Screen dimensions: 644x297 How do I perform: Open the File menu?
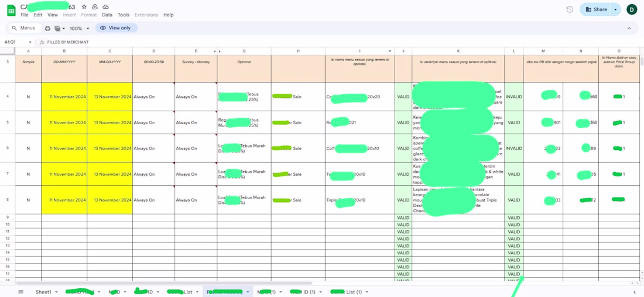click(25, 15)
